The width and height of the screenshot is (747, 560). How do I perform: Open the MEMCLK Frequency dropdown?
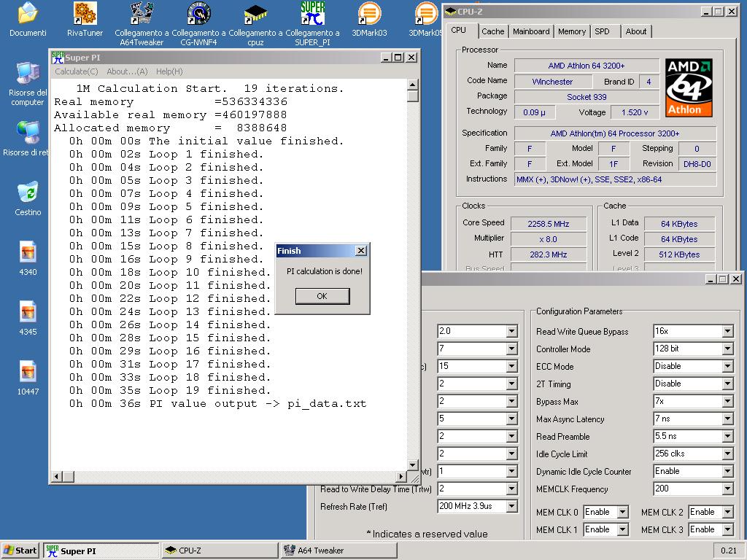(x=727, y=489)
